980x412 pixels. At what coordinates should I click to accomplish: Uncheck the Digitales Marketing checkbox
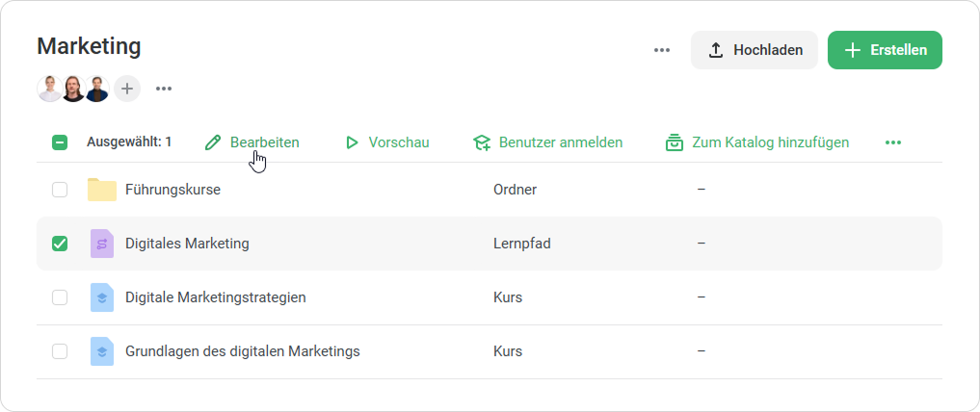[60, 244]
